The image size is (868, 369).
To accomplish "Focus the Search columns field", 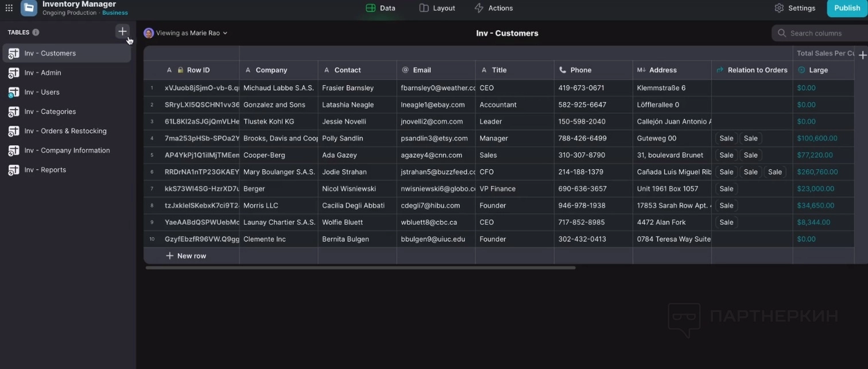I will (x=821, y=33).
